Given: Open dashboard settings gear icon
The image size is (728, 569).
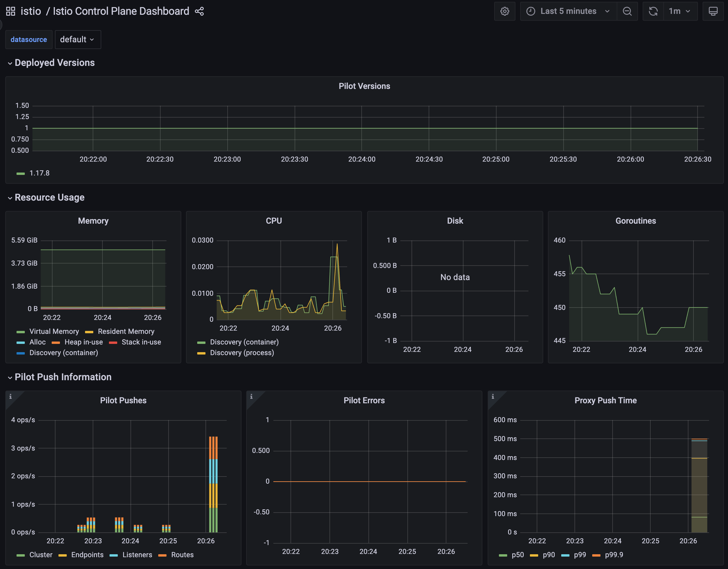Looking at the screenshot, I should tap(505, 11).
